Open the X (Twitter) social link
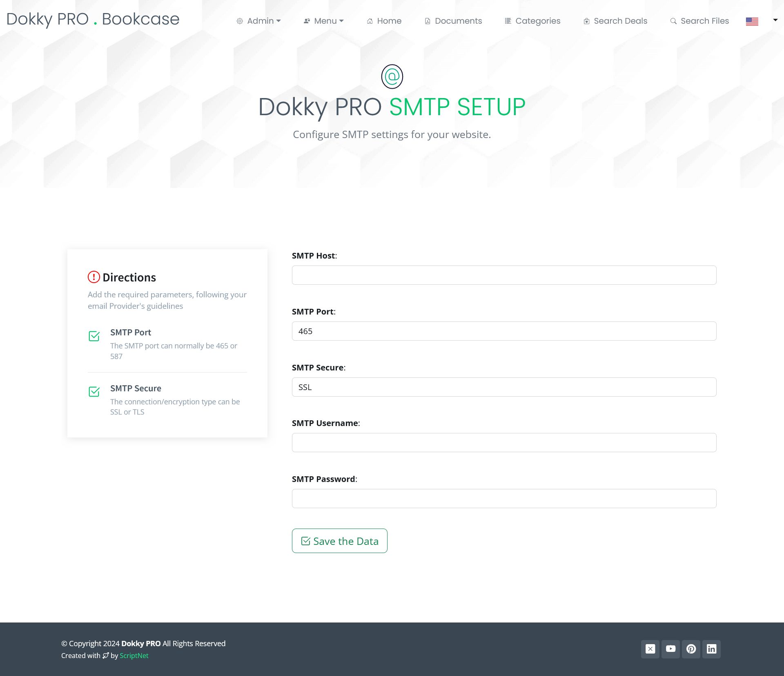The height and width of the screenshot is (676, 784). point(650,649)
